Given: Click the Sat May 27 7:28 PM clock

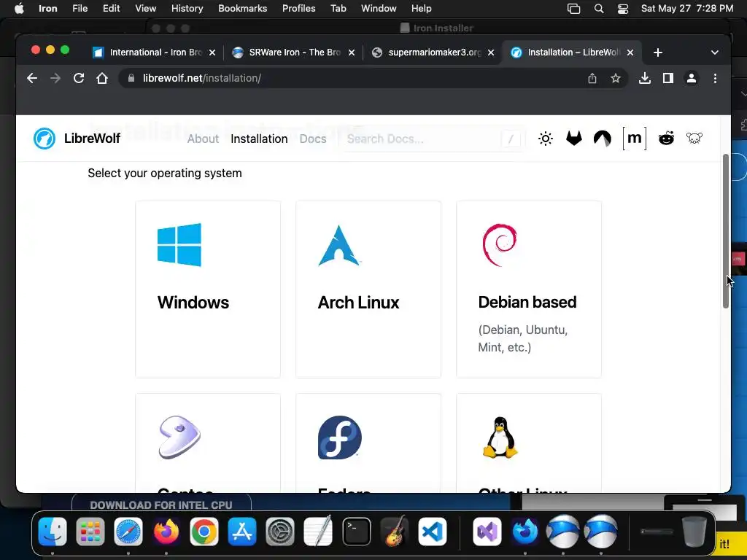Looking at the screenshot, I should (687, 8).
